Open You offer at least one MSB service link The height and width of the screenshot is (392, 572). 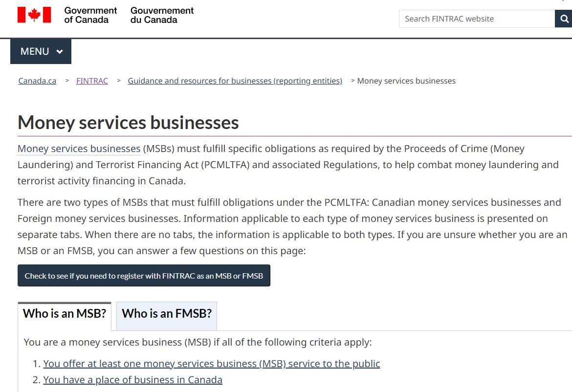pyautogui.click(x=212, y=364)
